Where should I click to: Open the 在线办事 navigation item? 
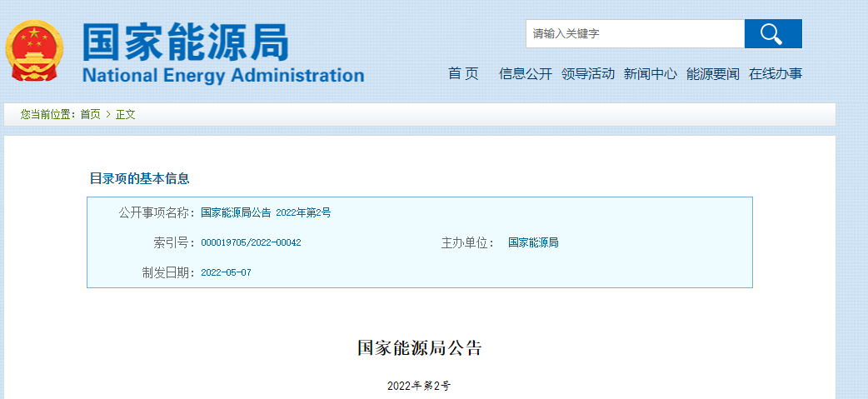(776, 74)
